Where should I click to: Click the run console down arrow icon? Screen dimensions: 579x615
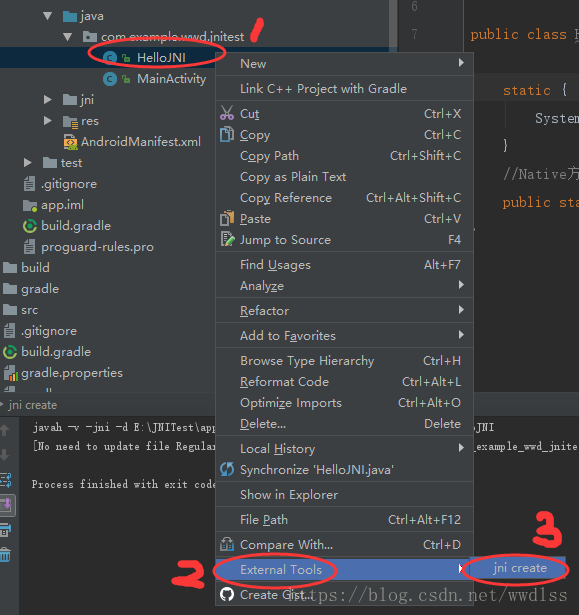[5, 455]
